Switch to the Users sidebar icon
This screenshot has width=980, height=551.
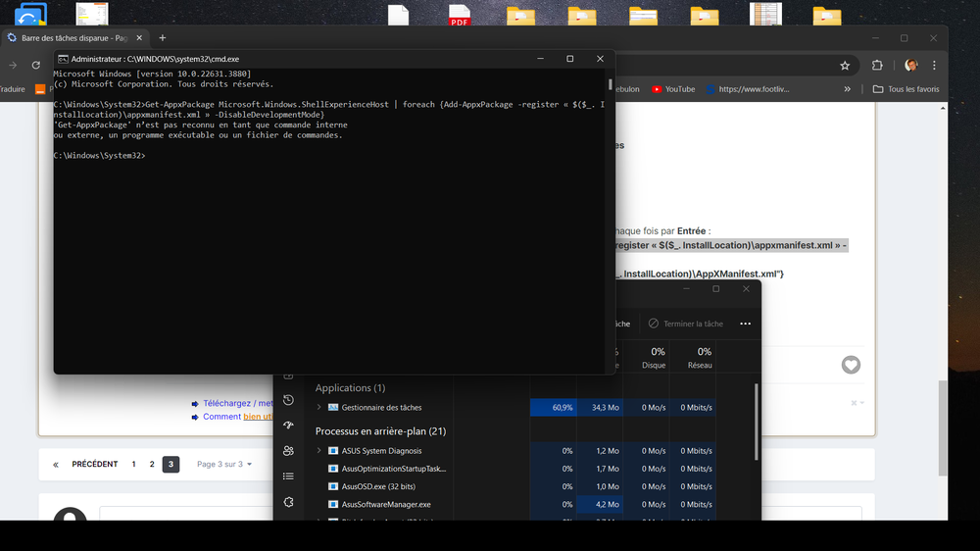point(288,451)
